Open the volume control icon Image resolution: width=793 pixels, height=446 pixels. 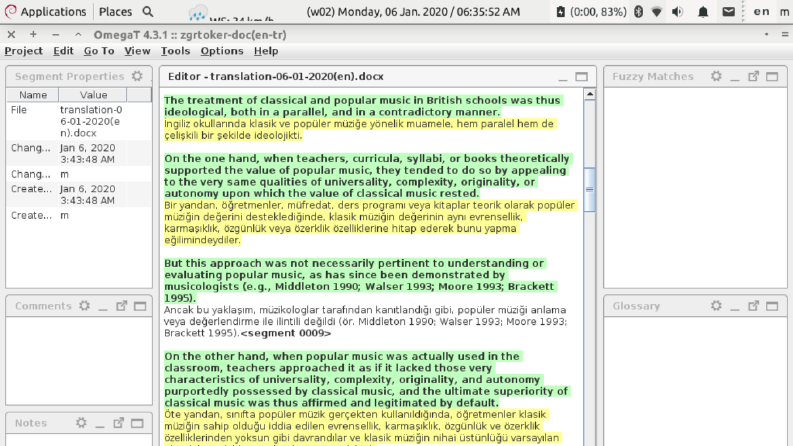click(678, 12)
